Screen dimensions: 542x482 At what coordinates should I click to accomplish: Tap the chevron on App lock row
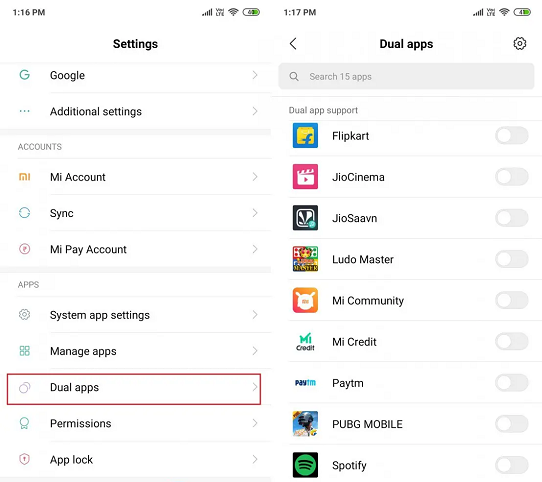(x=255, y=459)
